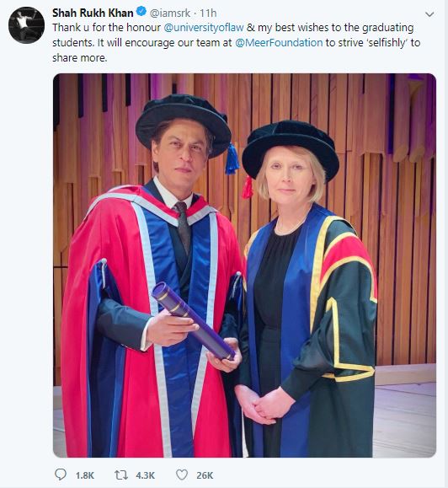
Task: Click the blue tassel on the left cap
Action: (232, 158)
